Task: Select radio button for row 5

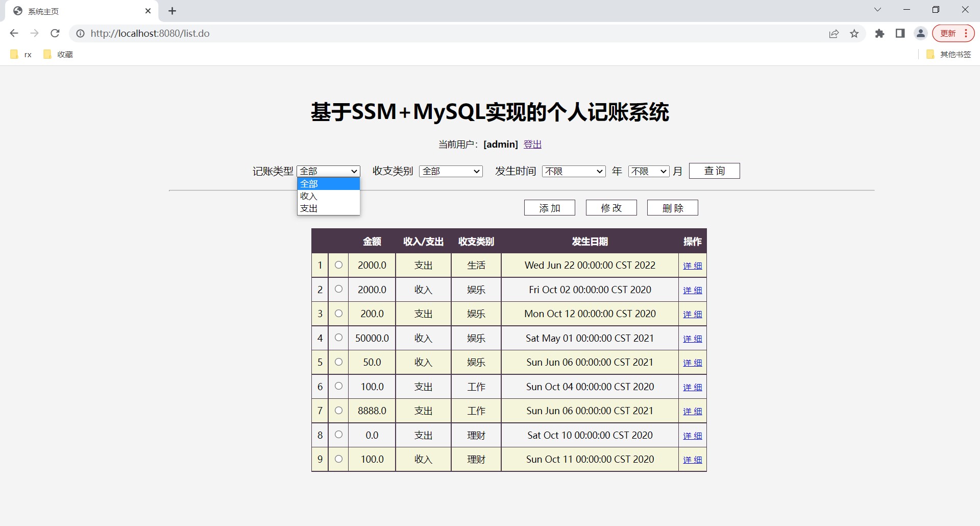Action: coord(338,362)
